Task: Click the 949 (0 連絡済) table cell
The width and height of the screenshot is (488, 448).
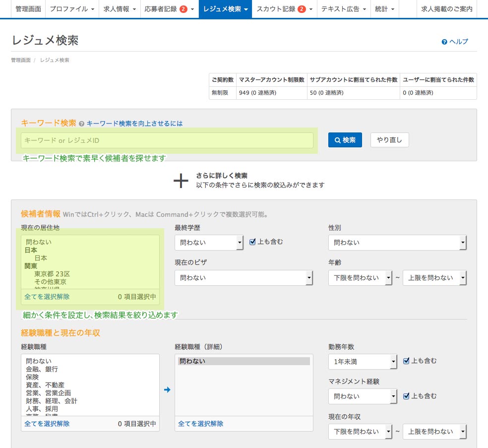Action: pos(272,93)
